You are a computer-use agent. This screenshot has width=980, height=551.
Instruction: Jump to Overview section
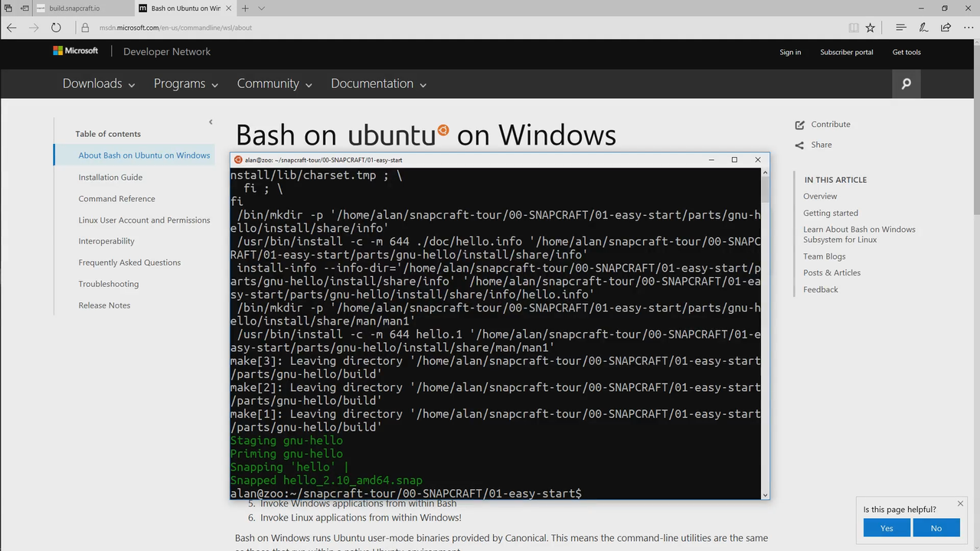point(820,196)
